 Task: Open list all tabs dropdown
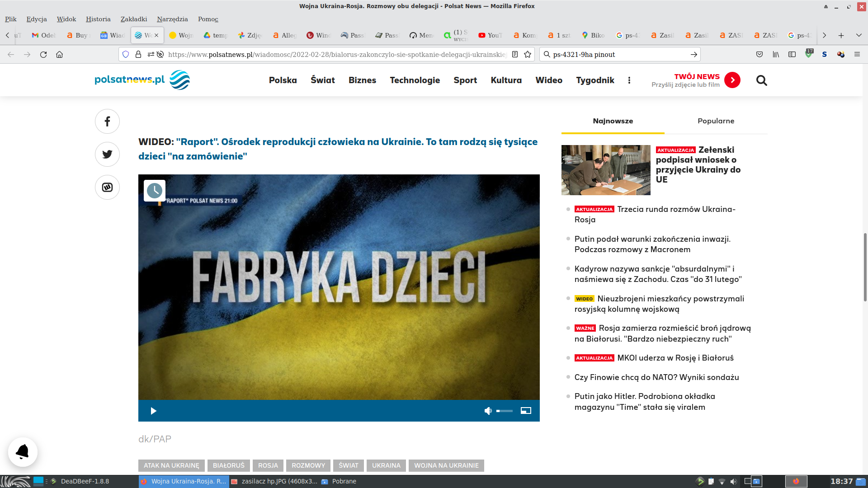pyautogui.click(x=859, y=35)
